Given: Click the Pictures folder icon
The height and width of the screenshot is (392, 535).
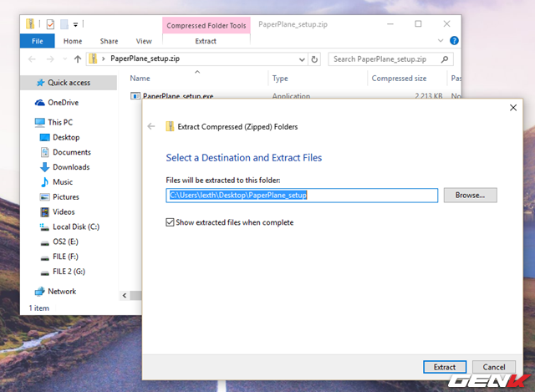Looking at the screenshot, I should 45,197.
